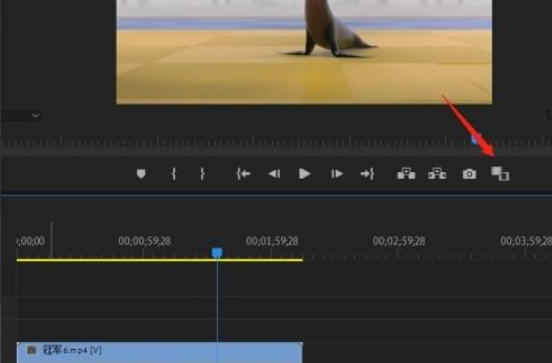552x363 pixels.
Task: Step forward one frame
Action: (337, 174)
